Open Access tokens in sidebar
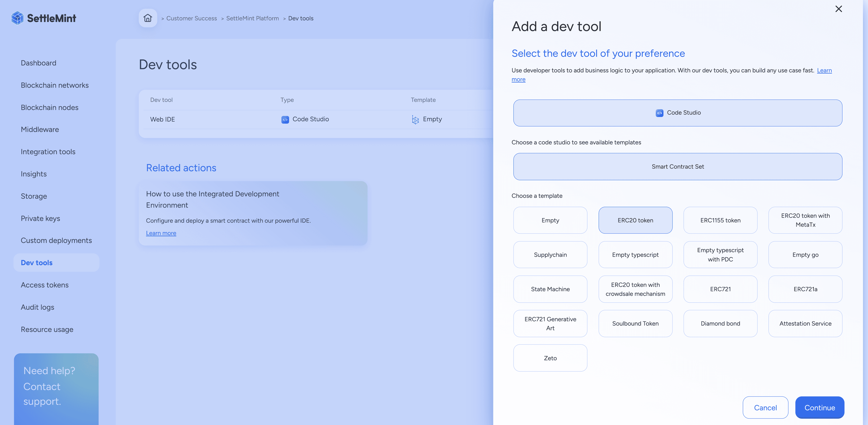The image size is (868, 425). coord(45,285)
